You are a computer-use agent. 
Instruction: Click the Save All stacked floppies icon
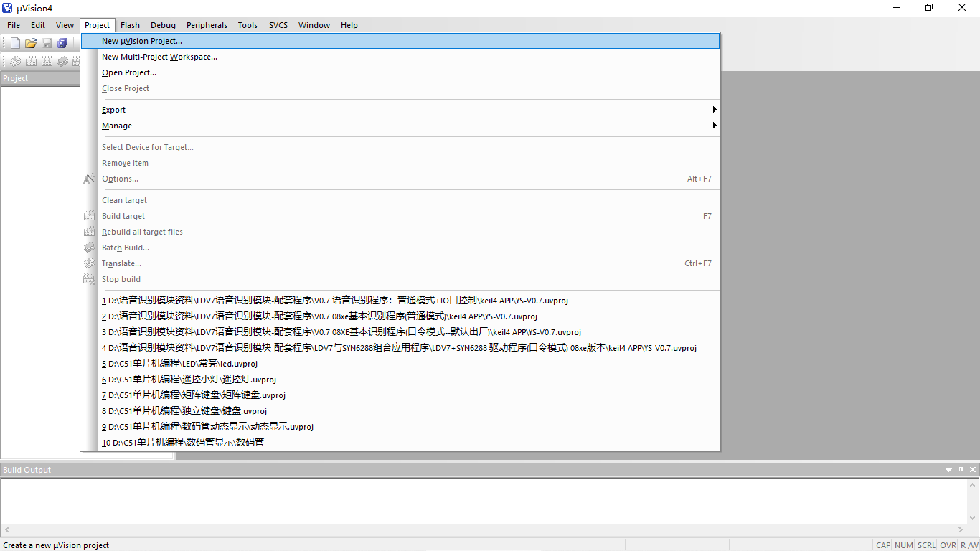tap(62, 43)
